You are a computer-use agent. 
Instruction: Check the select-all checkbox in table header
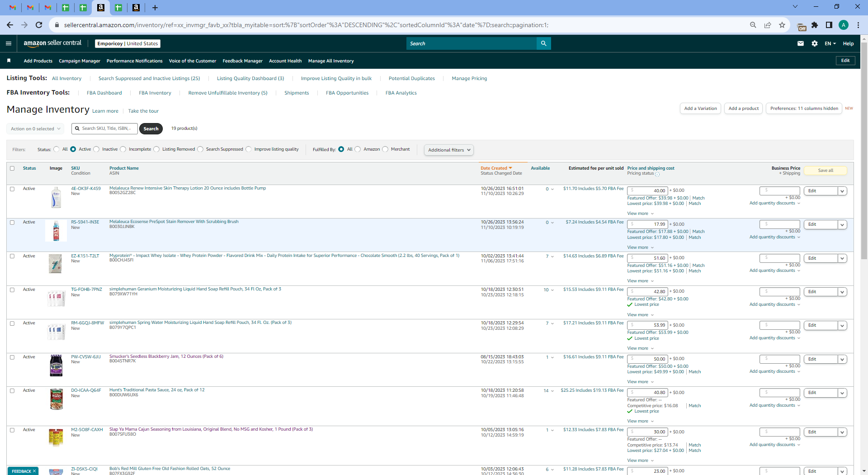pyautogui.click(x=12, y=168)
